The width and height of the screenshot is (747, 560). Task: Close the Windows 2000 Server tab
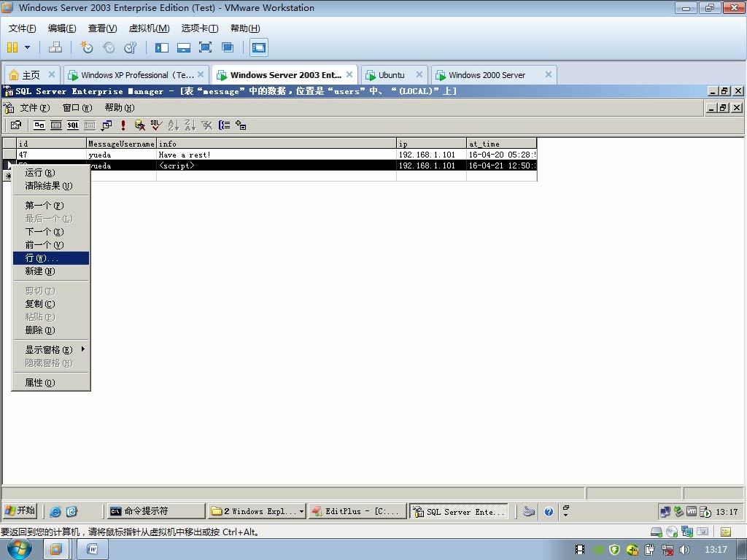point(549,74)
